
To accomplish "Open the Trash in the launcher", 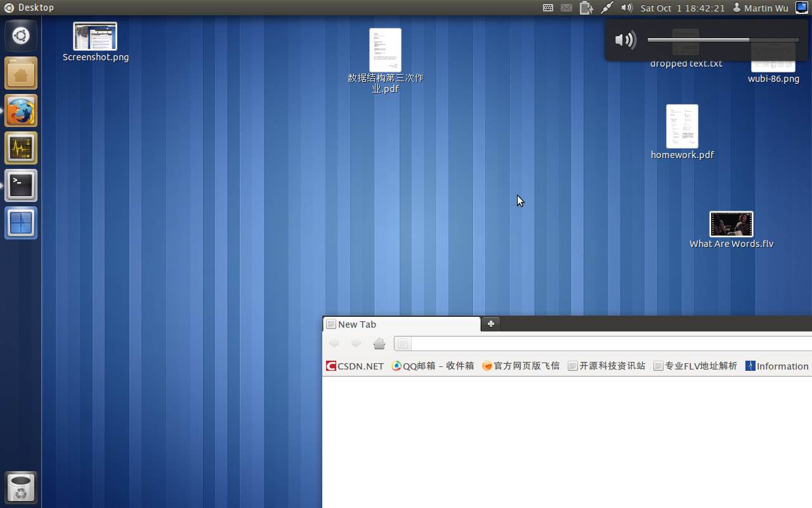I will 21,488.
